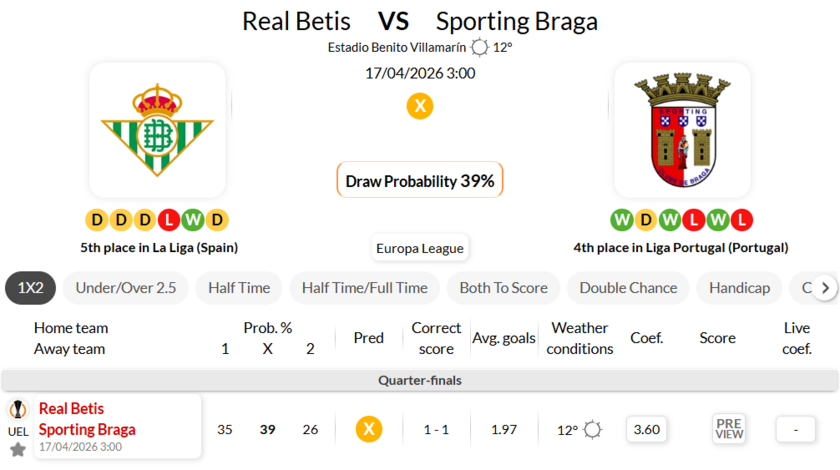
Task: Click the orange X prediction badge under date
Action: click(420, 106)
